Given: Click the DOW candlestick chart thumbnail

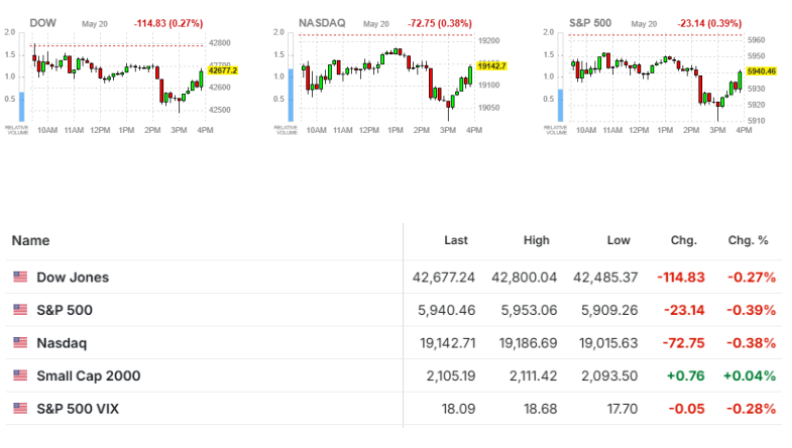Looking at the screenshot, I should click(118, 78).
